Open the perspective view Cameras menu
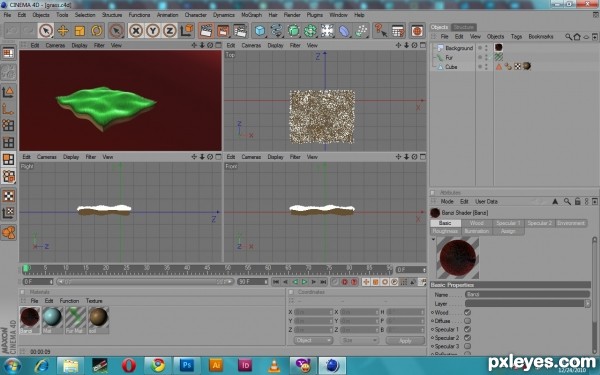Viewport: 600px width, 375px height. tap(55, 45)
